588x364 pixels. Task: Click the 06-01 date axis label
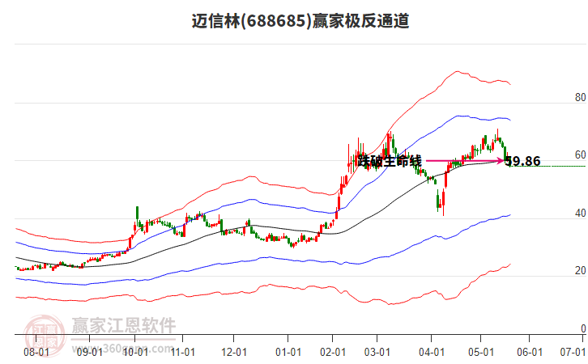[530, 352]
